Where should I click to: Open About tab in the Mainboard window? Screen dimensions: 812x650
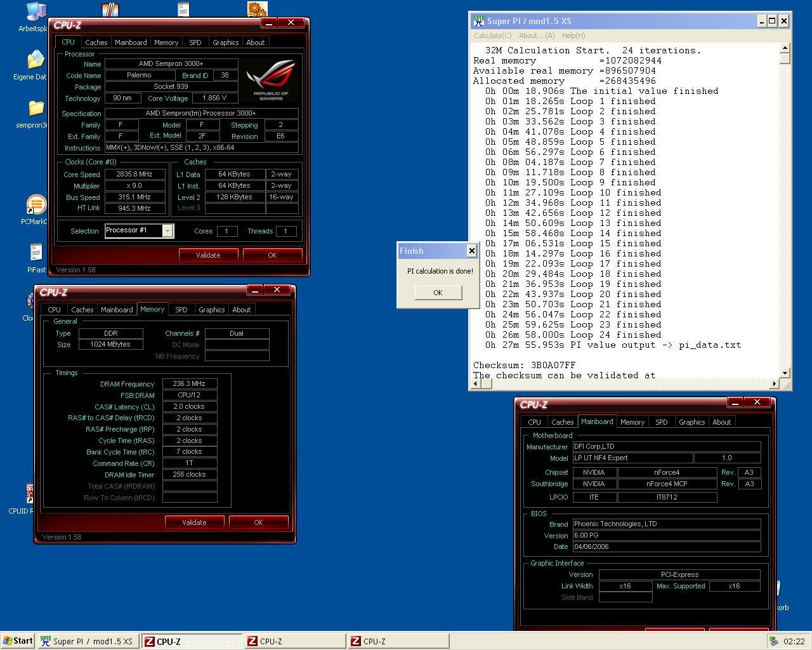click(x=722, y=422)
